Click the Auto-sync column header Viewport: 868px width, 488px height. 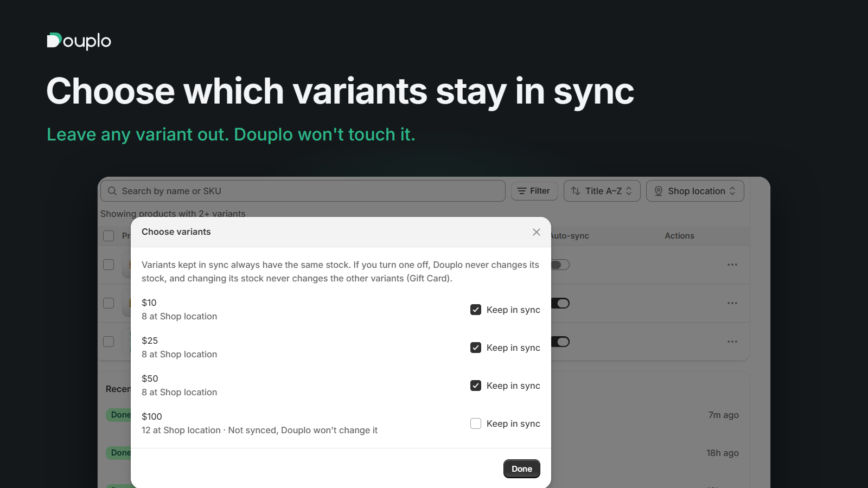[x=570, y=236]
